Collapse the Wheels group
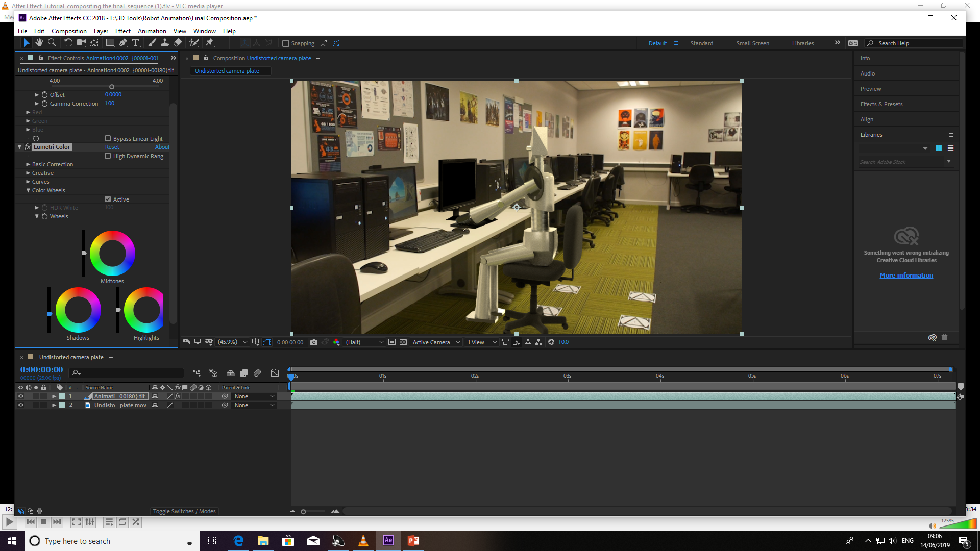The image size is (980, 551). click(x=37, y=216)
